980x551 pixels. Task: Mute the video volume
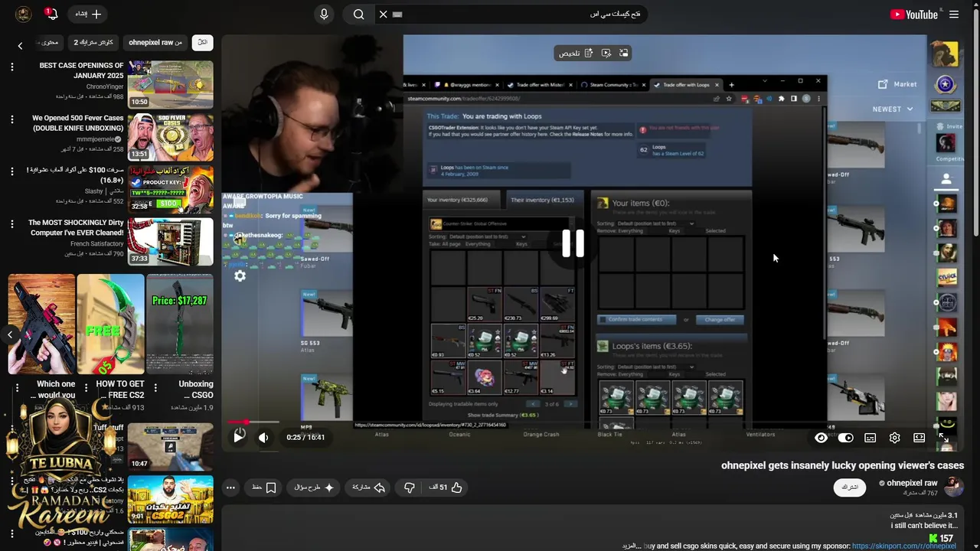[x=263, y=437]
